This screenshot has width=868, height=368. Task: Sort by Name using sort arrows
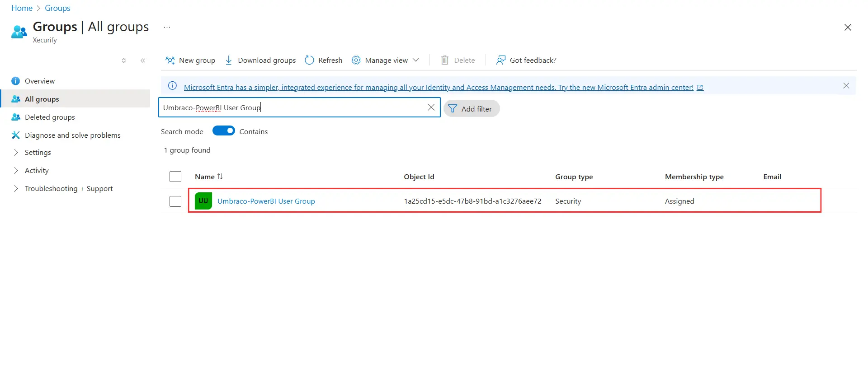220,177
